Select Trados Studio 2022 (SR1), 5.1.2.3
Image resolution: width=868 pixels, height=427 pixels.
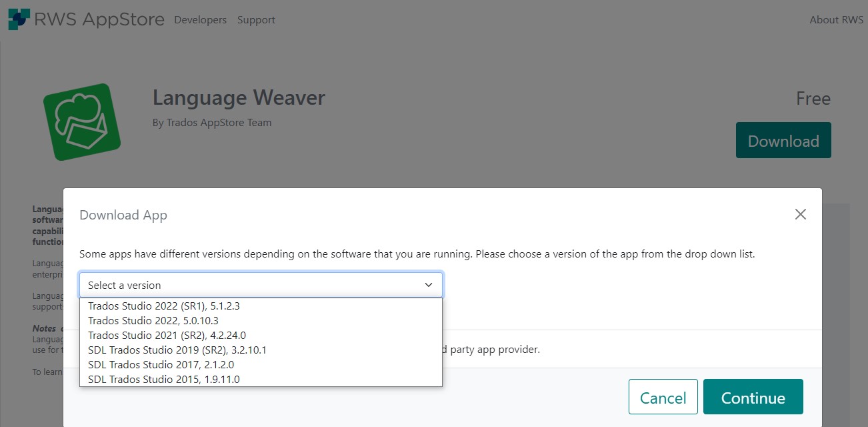coord(164,306)
